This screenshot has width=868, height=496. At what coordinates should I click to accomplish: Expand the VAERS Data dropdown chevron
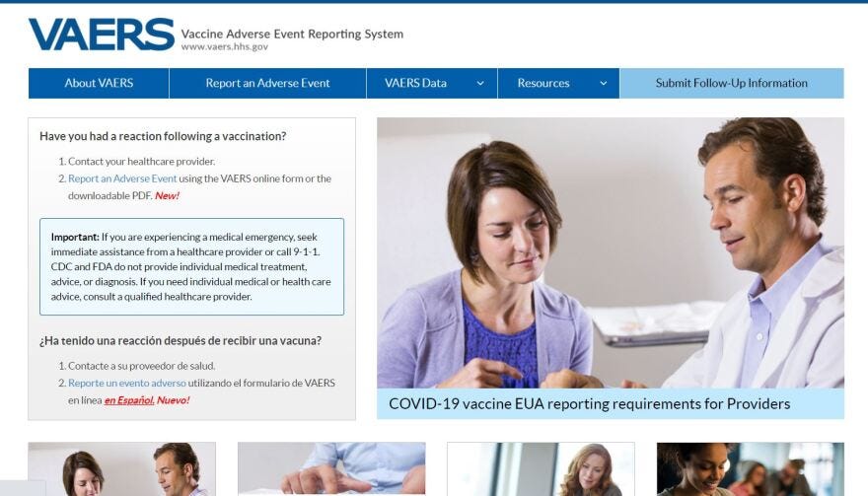click(480, 84)
